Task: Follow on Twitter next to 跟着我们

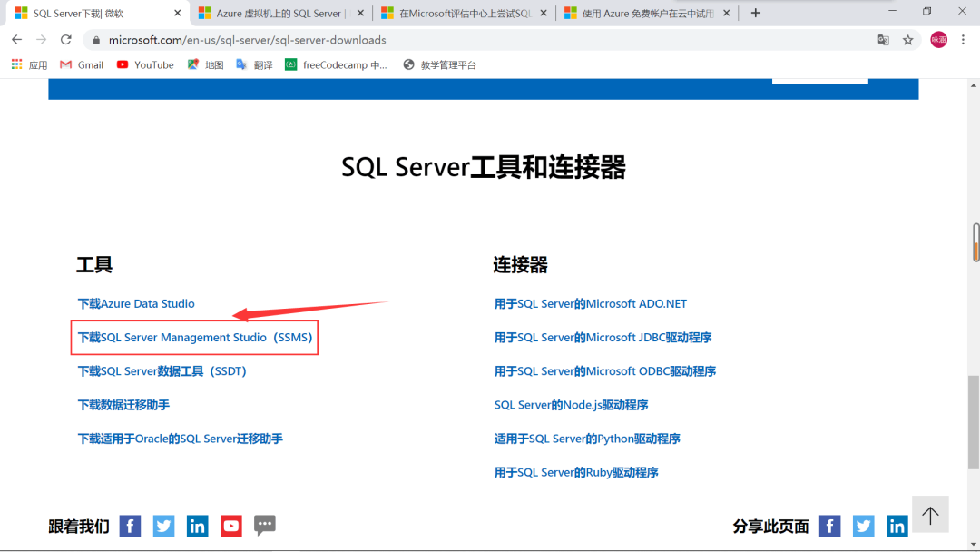Action: click(163, 526)
